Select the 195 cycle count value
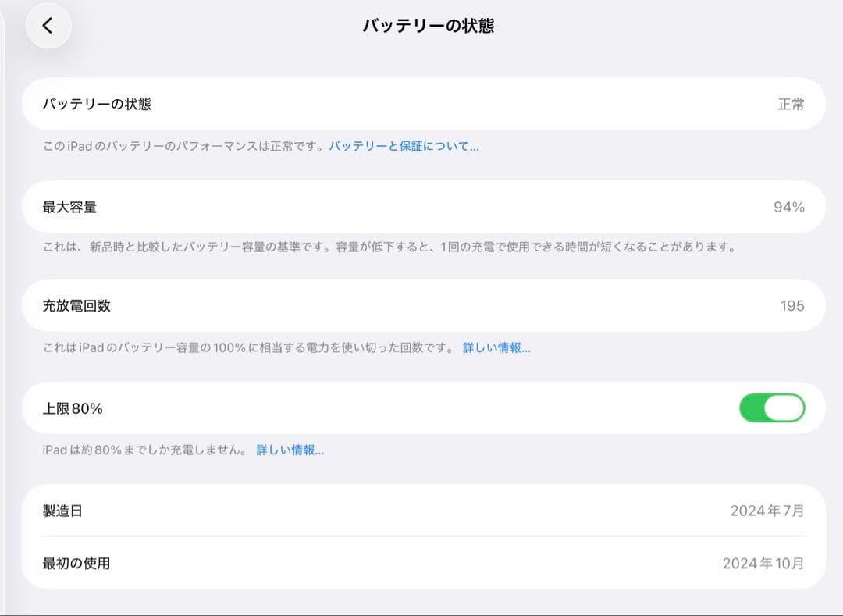 794,306
